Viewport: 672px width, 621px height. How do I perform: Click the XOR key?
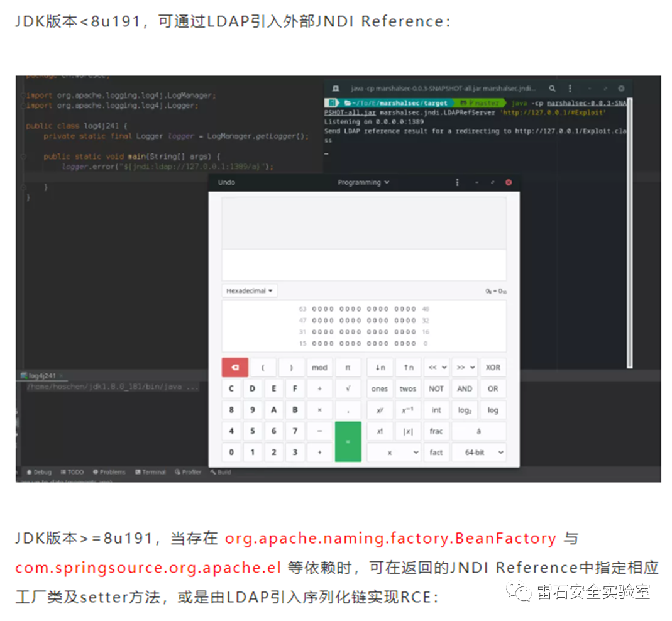coord(493,367)
